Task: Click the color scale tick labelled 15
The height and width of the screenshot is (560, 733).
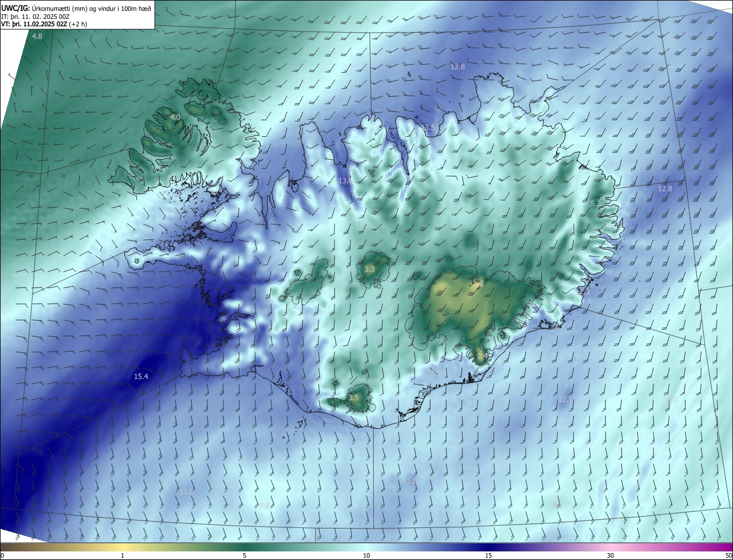Action: click(x=488, y=556)
